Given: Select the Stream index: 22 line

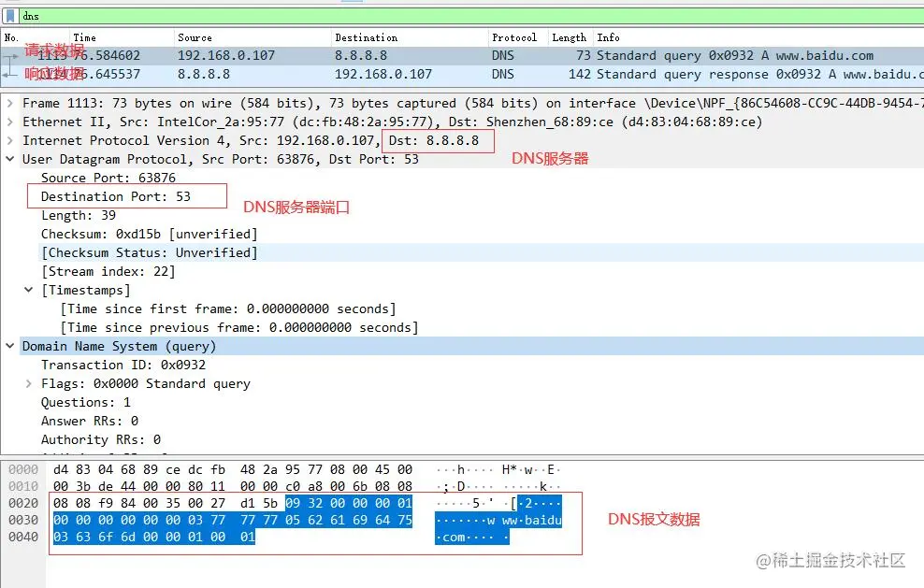Looking at the screenshot, I should [108, 272].
